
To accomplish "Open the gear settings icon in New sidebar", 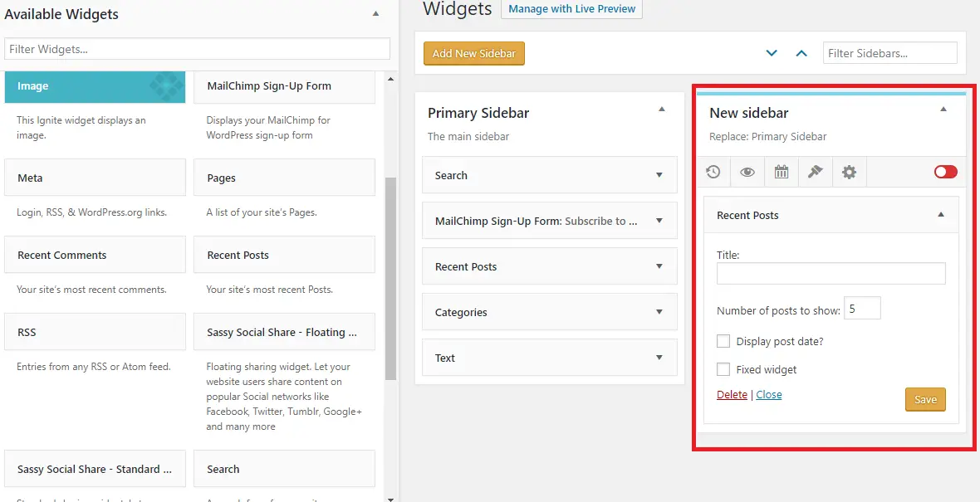I will coord(849,173).
